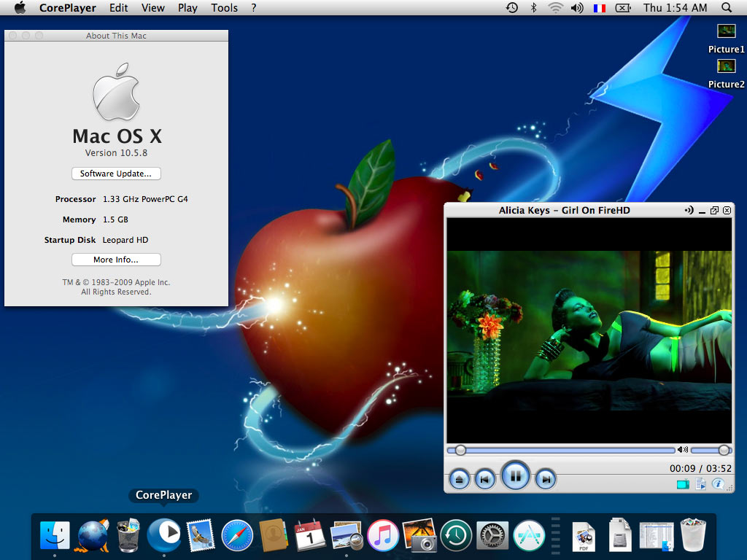
Task: Open the Finder window stack in Dock
Action: point(657,536)
